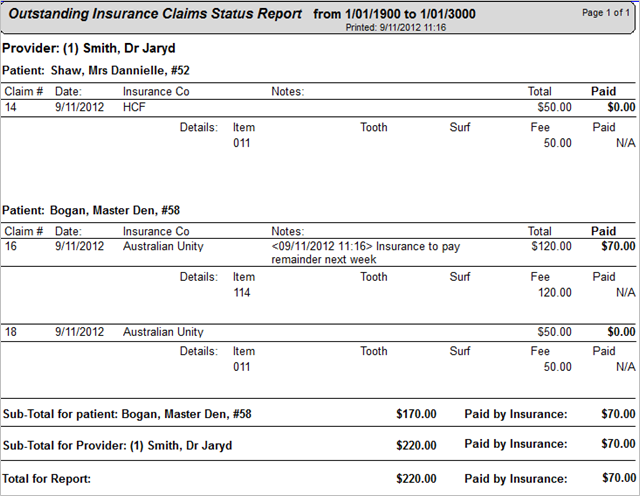640x496 pixels.
Task: Select the Page 1 of 1 indicator
Action: pyautogui.click(x=606, y=13)
